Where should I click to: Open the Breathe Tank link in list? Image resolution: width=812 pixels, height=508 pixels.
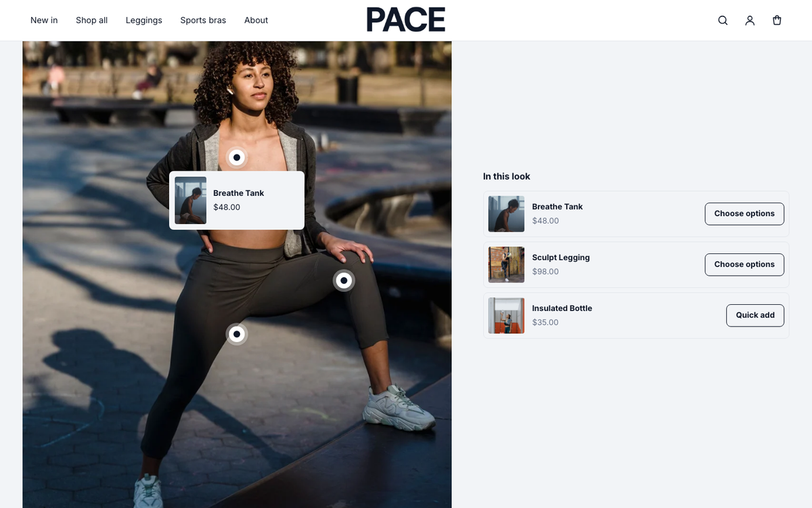pos(558,207)
